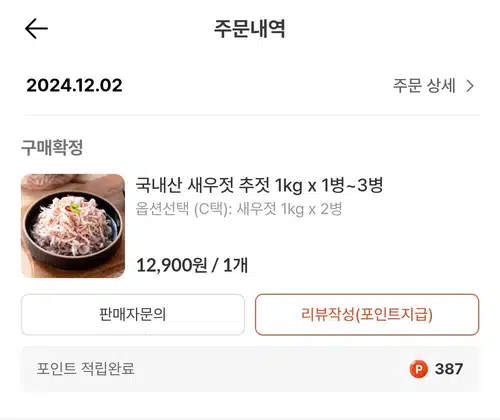Tap the gray points summary bar background

coord(251,369)
